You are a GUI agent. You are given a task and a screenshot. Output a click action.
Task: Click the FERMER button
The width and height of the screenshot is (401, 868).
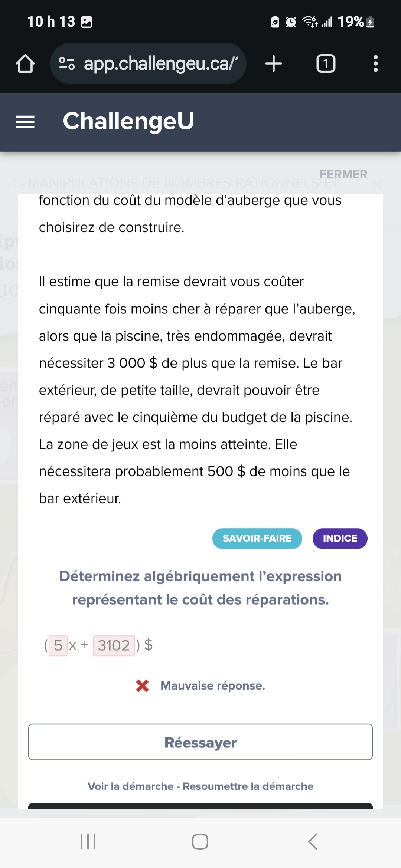343,174
